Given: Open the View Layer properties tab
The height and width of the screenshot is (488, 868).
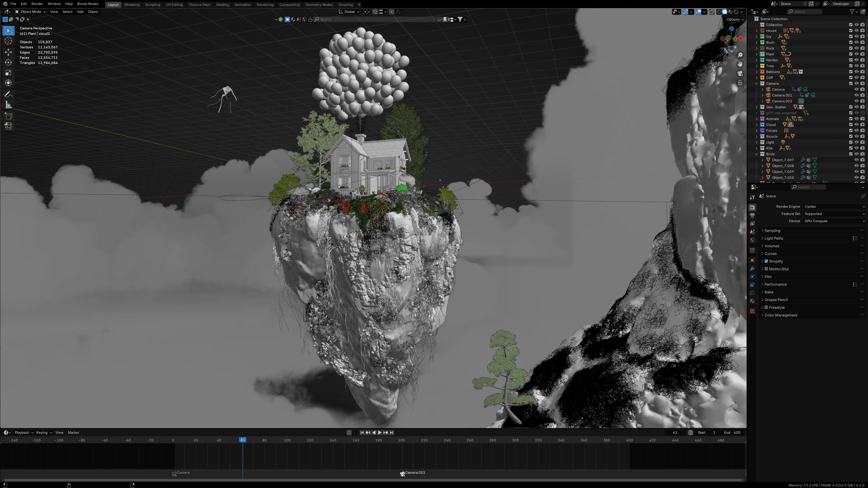Looking at the screenshot, I should click(752, 224).
